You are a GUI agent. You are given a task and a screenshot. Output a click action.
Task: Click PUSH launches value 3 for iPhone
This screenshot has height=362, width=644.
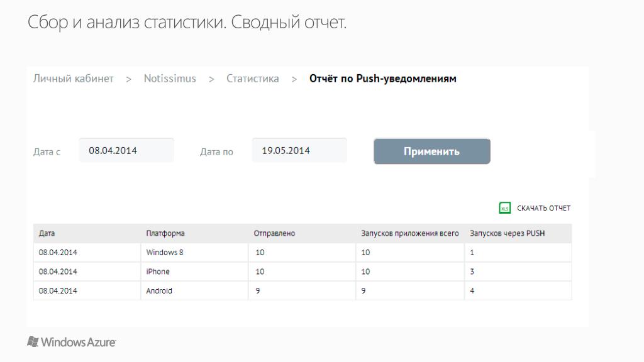(x=518, y=271)
